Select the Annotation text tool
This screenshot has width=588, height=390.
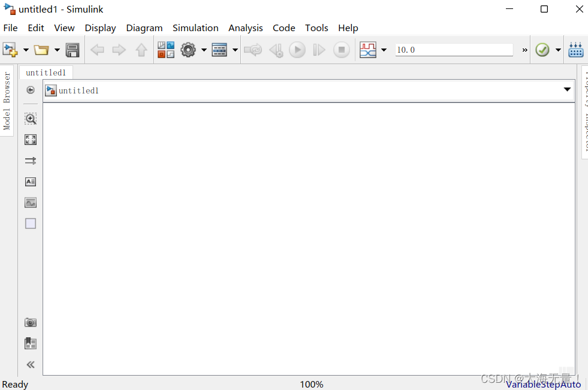[x=31, y=182]
